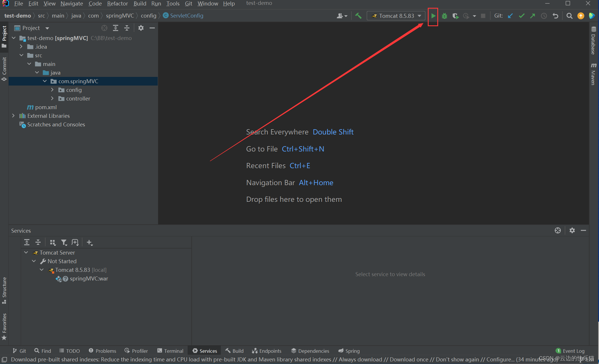This screenshot has height=364, width=599.
Task: Click ServletConfig breadcrumb in navigation bar
Action: (x=186, y=16)
